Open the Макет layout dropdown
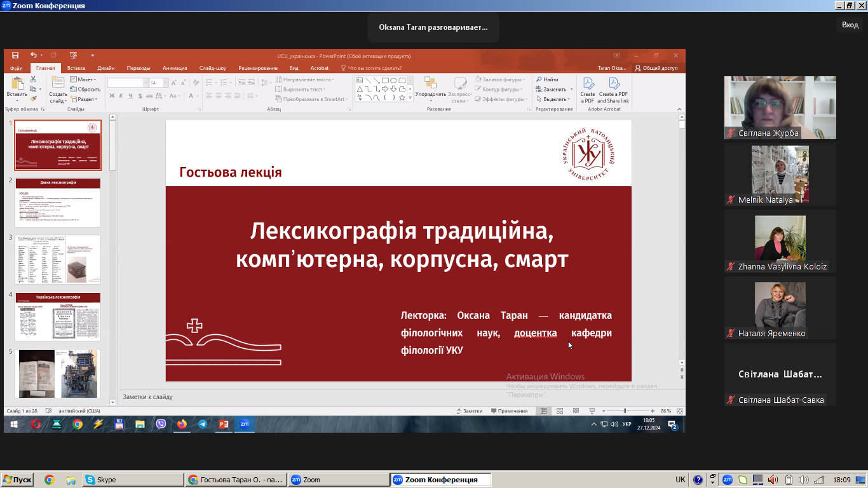The image size is (868, 488). pyautogui.click(x=83, y=79)
